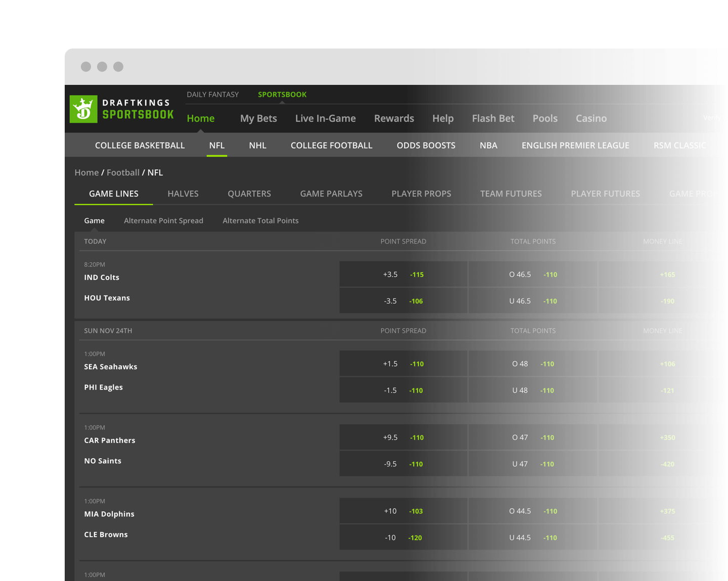This screenshot has height=581, width=728.
Task: Open the Player Props tab
Action: coord(421,193)
